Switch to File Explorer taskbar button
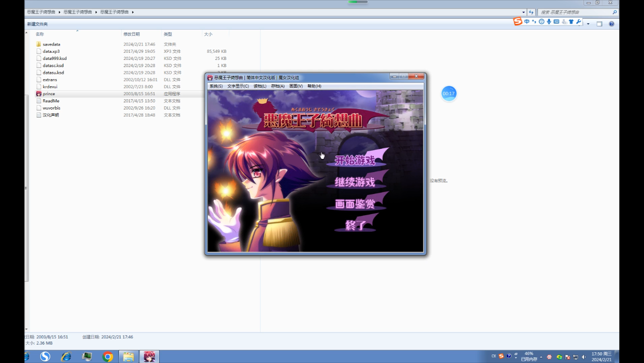Image resolution: width=644 pixels, height=363 pixels. (x=129, y=356)
